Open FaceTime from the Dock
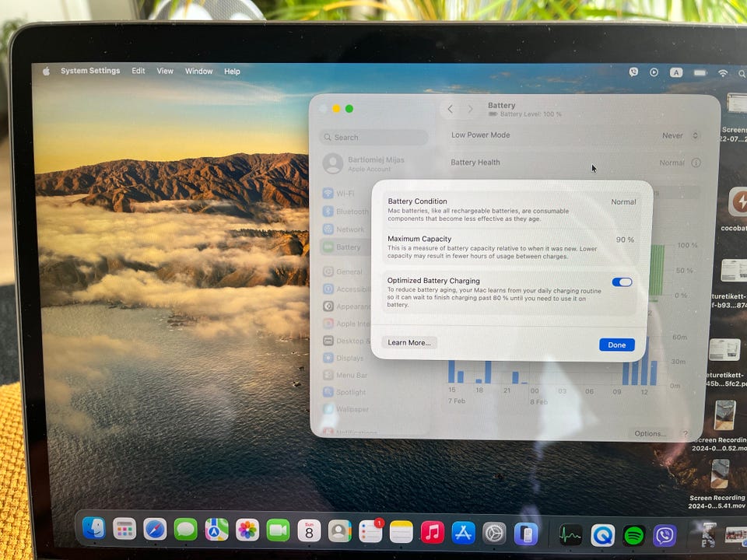 [x=278, y=531]
